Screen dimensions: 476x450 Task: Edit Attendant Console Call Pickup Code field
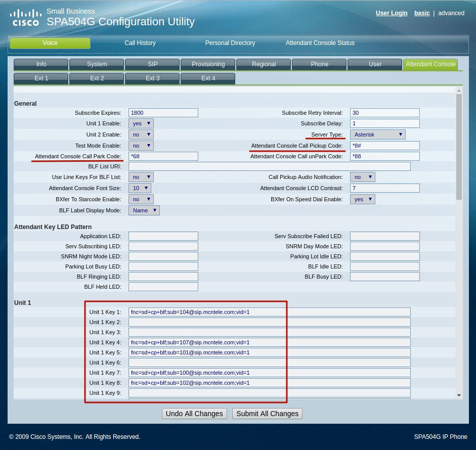[384, 146]
